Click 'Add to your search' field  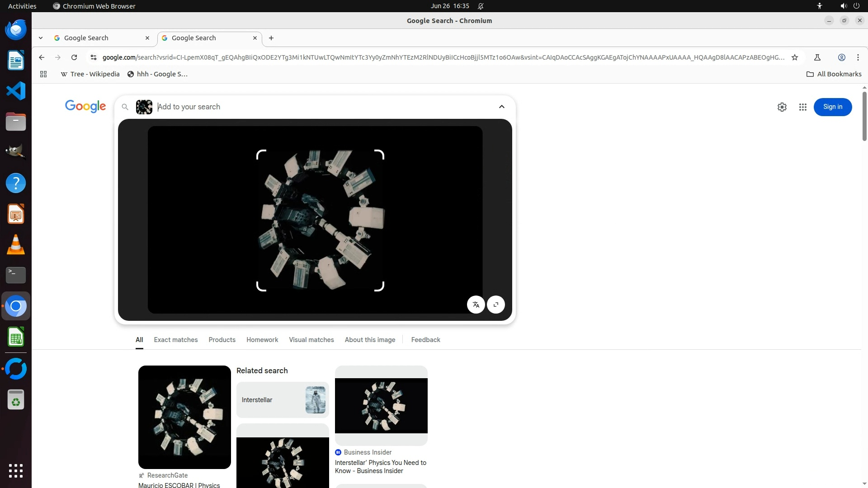coord(316,107)
